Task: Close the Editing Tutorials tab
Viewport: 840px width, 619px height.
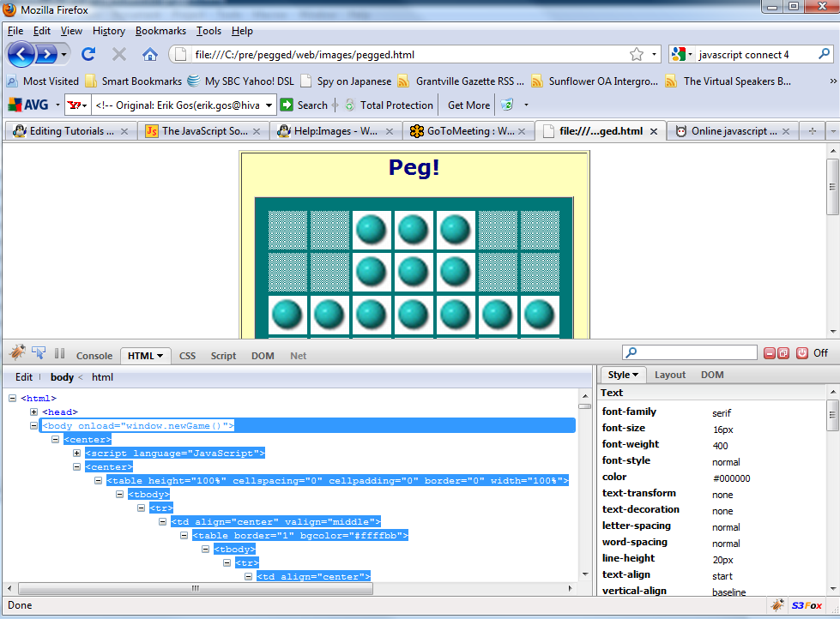Action: (x=124, y=131)
